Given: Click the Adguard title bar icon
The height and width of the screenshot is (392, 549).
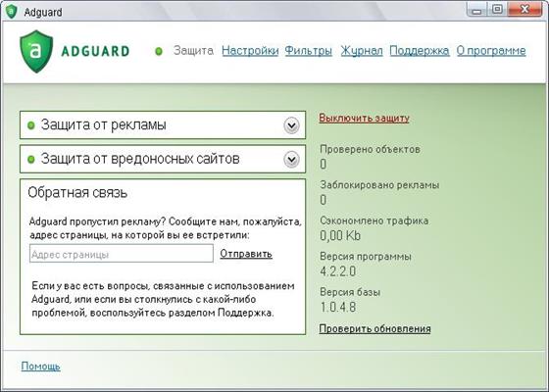Looking at the screenshot, I should pos(11,12).
